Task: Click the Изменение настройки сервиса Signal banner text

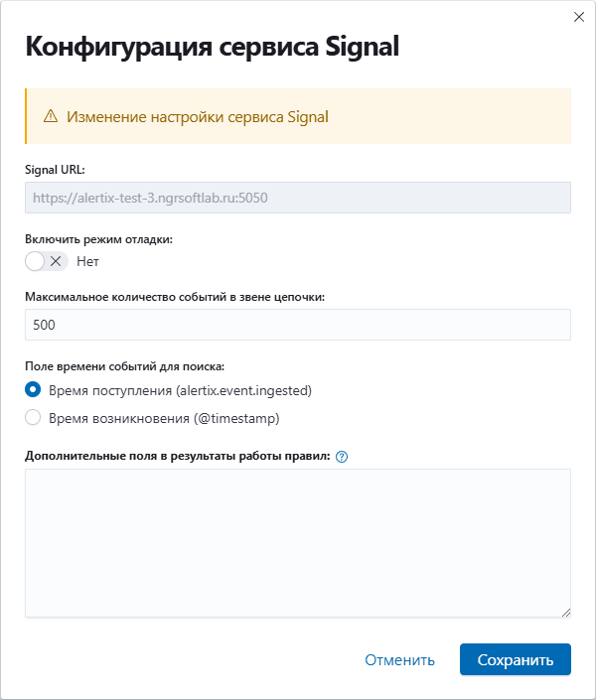Action: click(198, 117)
